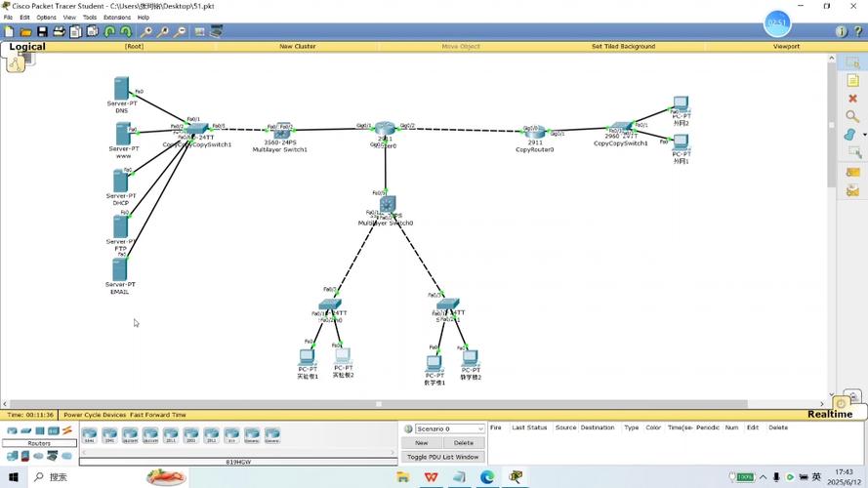868x488 pixels.
Task: Click the workspace horizontal scrollbar handle
Action: (x=379, y=404)
